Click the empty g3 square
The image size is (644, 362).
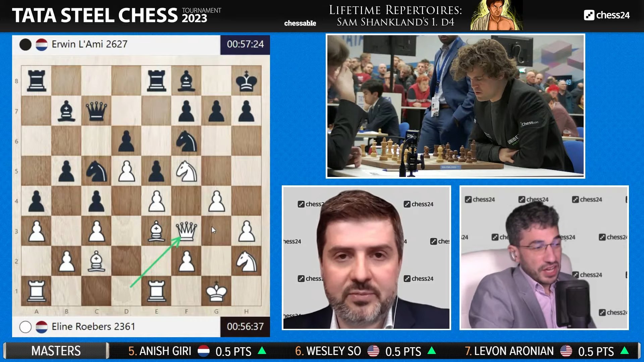coord(216,231)
